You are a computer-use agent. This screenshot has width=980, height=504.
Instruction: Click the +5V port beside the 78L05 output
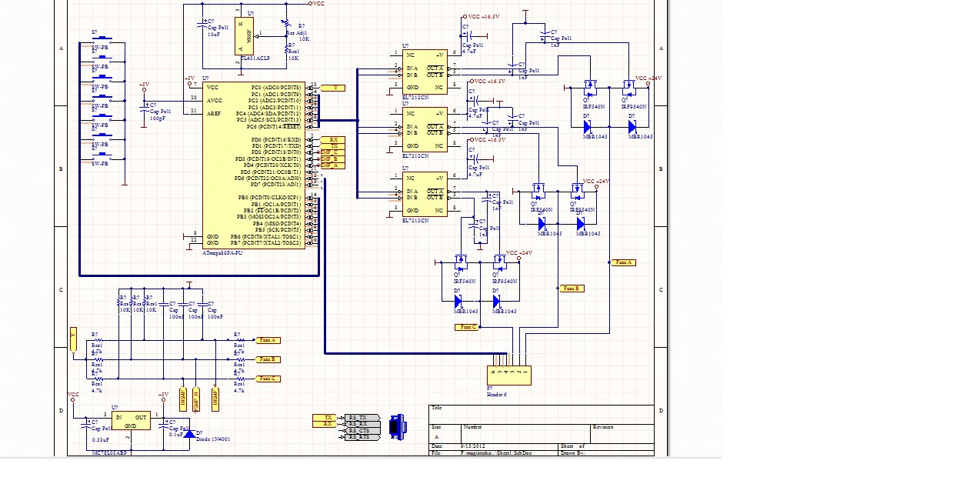[x=163, y=396]
